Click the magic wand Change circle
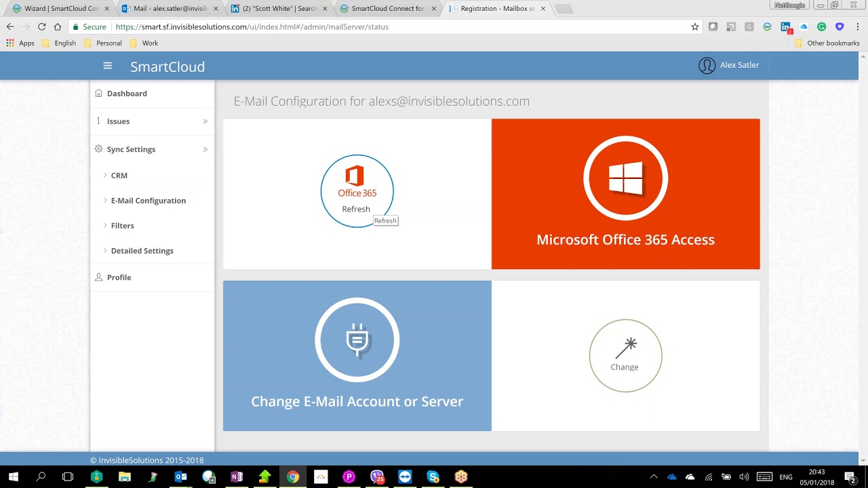Viewport: 868px width, 488px height. [625, 356]
